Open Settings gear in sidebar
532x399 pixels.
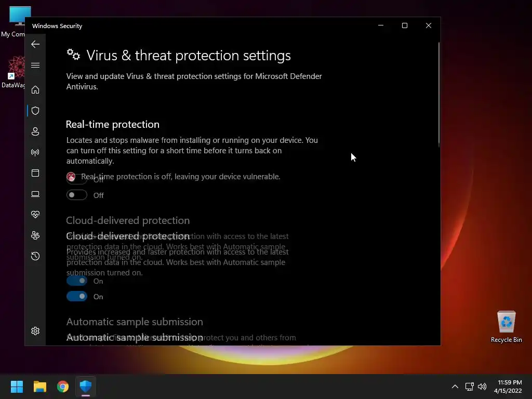click(x=35, y=331)
